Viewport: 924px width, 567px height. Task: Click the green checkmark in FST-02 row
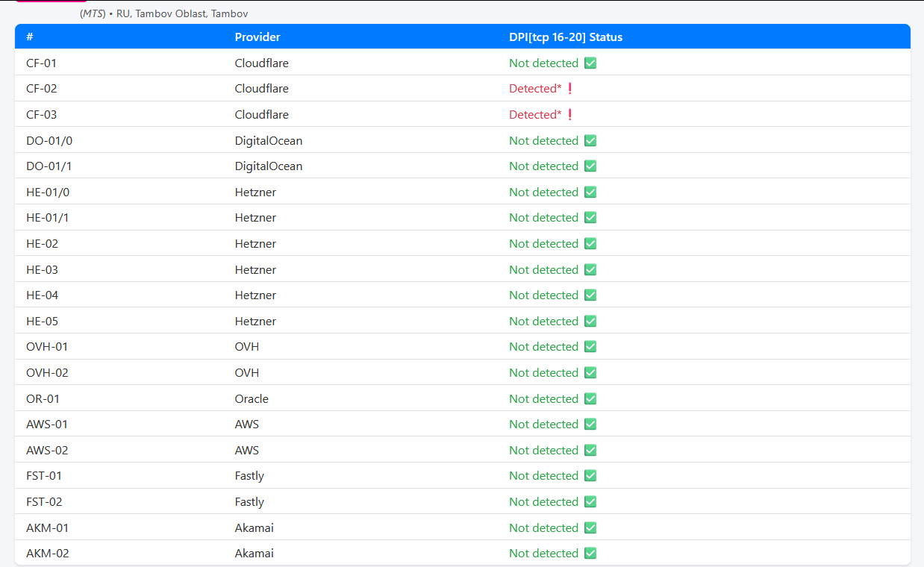590,502
